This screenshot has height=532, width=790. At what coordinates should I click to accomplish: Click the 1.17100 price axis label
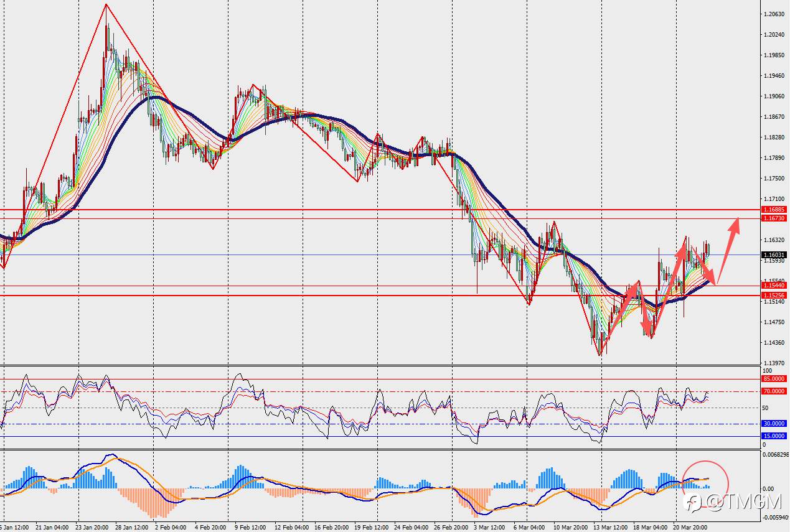(x=774, y=199)
